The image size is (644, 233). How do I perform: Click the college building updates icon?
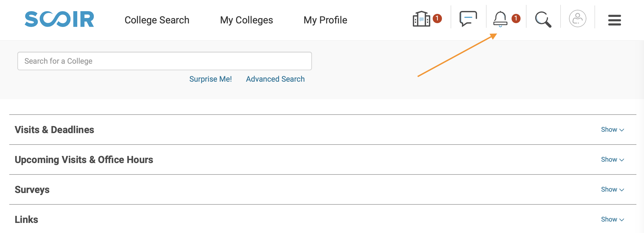click(421, 19)
